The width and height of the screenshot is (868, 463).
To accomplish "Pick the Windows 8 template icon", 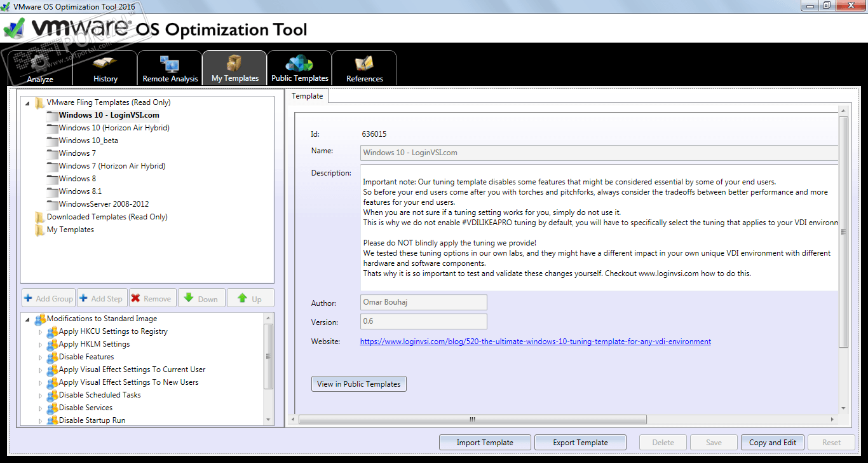I will 52,179.
